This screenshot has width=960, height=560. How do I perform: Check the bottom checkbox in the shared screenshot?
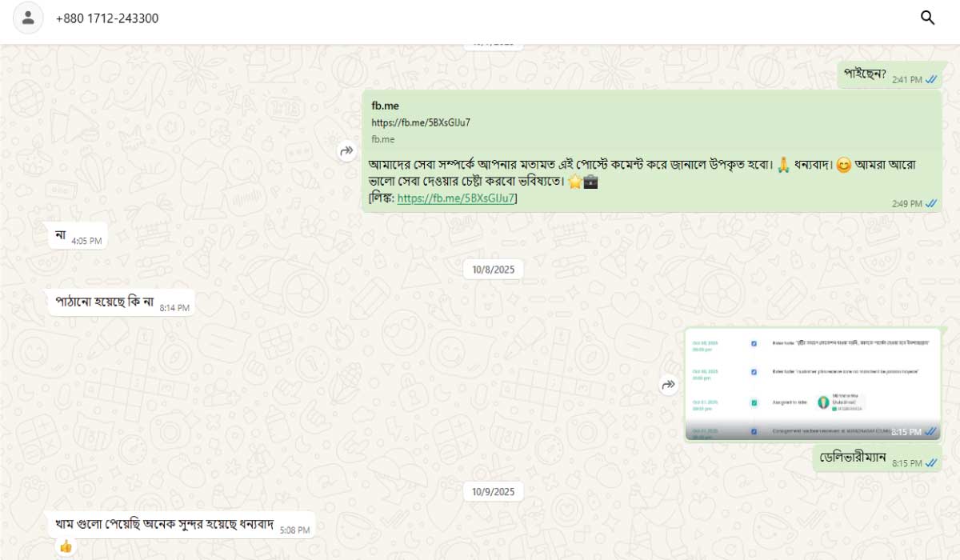(x=754, y=431)
